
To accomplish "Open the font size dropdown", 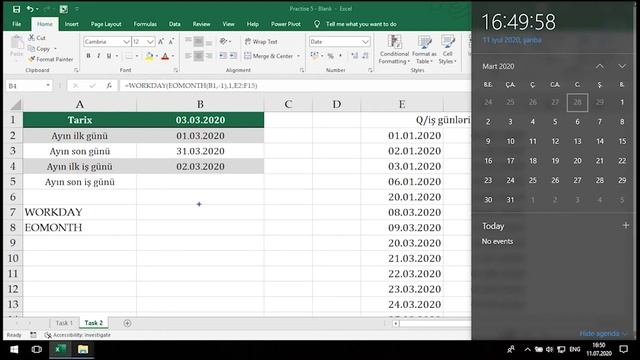I will (x=150, y=42).
